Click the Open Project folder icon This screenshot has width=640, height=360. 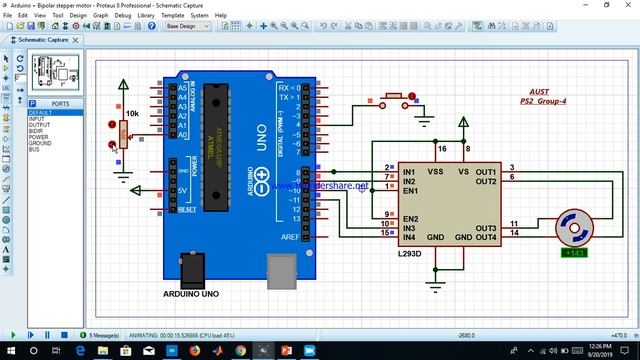[x=20, y=26]
